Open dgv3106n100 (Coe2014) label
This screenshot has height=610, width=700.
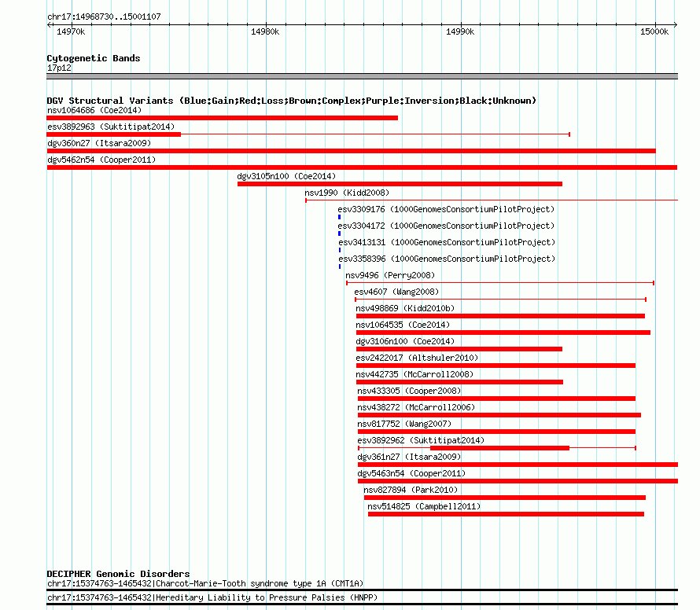click(405, 341)
